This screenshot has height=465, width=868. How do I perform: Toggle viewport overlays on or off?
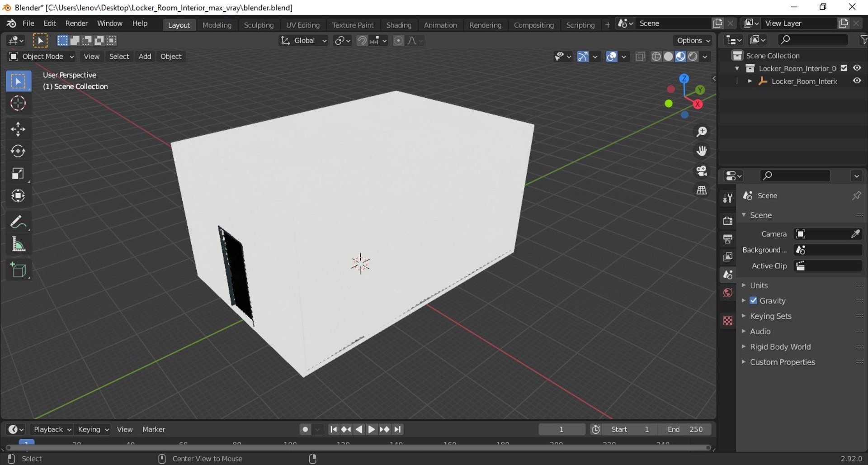(611, 57)
